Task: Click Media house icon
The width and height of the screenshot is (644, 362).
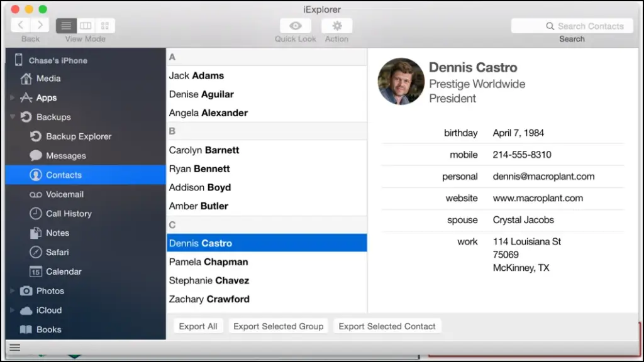Action: [26, 79]
